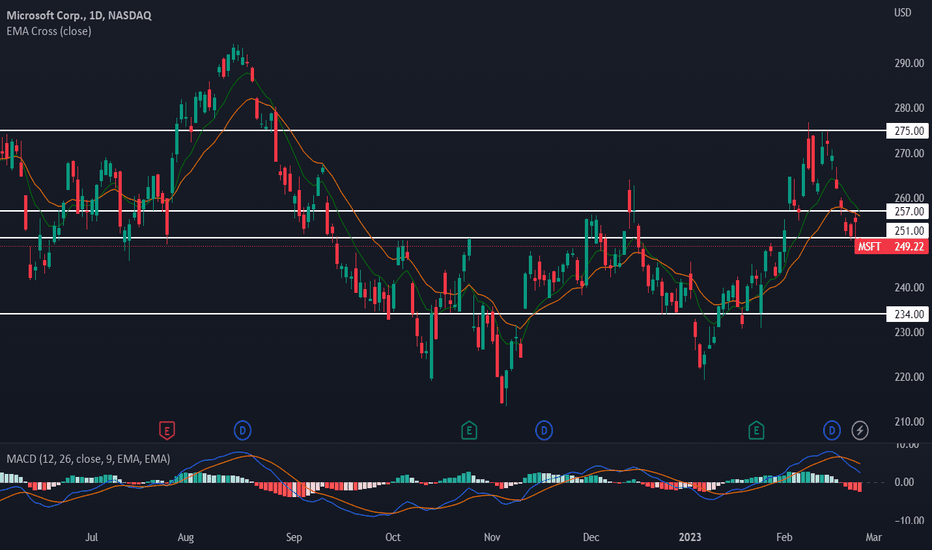
Task: Click the Dec label on time axis
Action: (x=590, y=537)
